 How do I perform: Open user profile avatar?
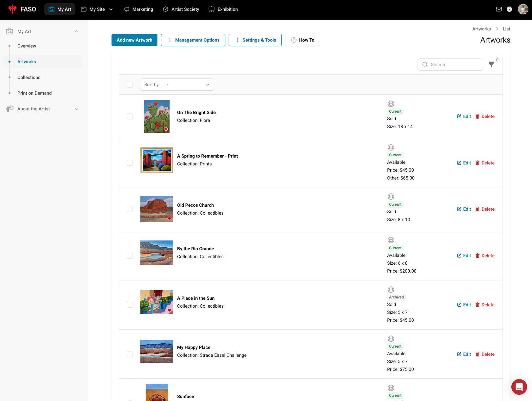click(523, 9)
